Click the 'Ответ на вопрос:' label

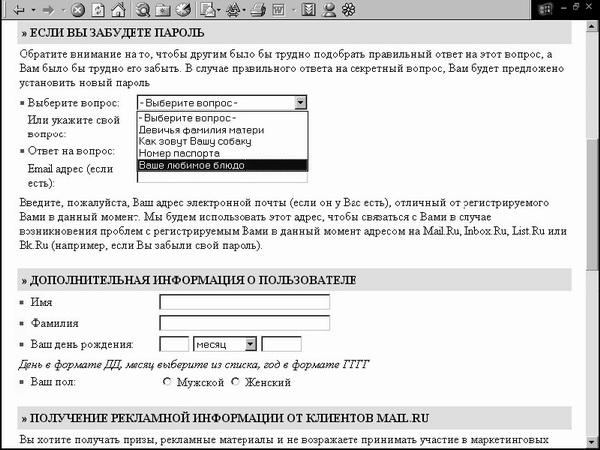click(71, 151)
